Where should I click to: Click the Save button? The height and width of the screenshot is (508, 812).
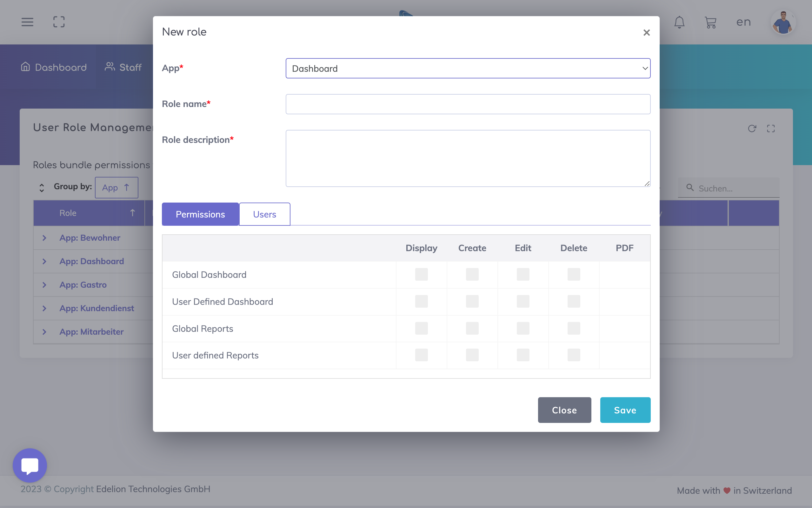(x=625, y=410)
